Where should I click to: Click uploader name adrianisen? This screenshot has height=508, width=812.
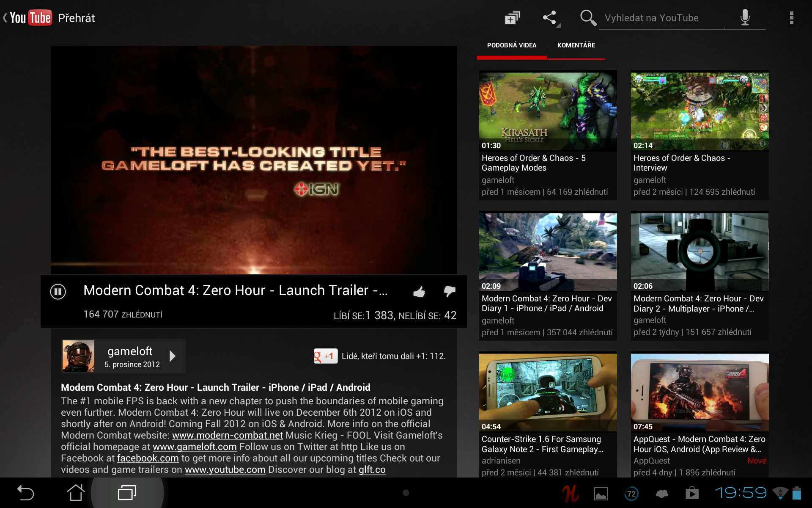(501, 461)
